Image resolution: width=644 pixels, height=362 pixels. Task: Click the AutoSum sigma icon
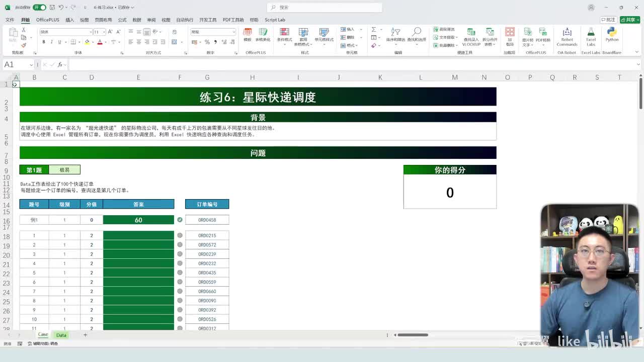[x=374, y=30]
